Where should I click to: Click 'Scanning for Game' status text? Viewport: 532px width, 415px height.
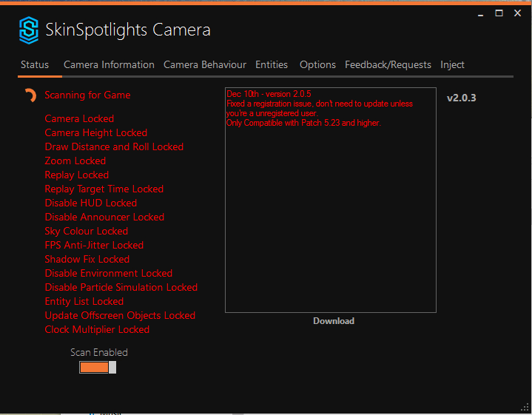pos(87,95)
